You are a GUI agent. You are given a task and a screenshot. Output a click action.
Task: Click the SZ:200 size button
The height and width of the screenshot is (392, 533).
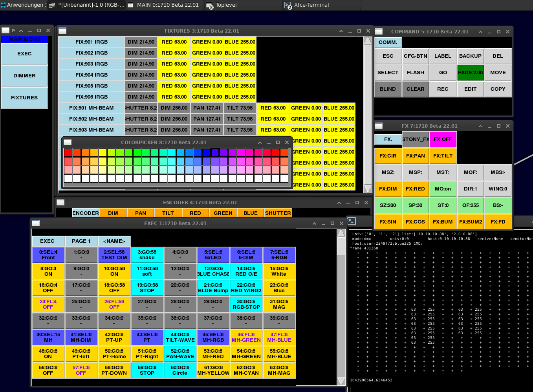tap(388, 205)
